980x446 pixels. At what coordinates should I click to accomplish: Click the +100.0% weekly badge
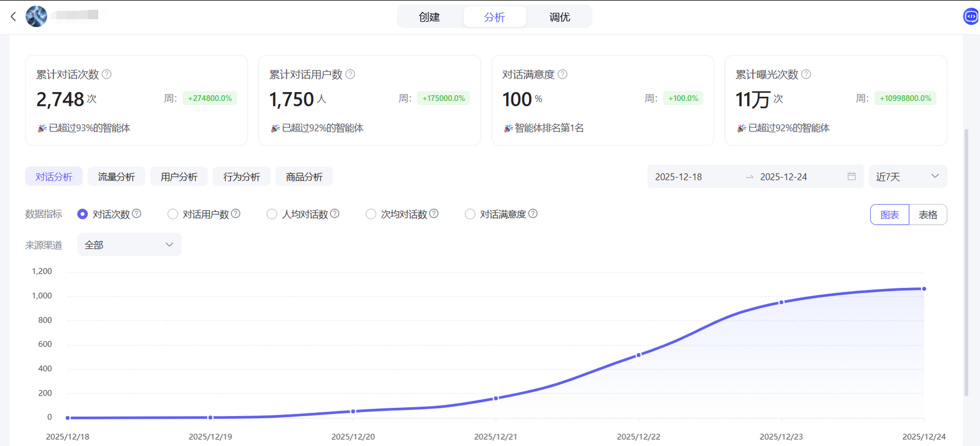point(683,98)
